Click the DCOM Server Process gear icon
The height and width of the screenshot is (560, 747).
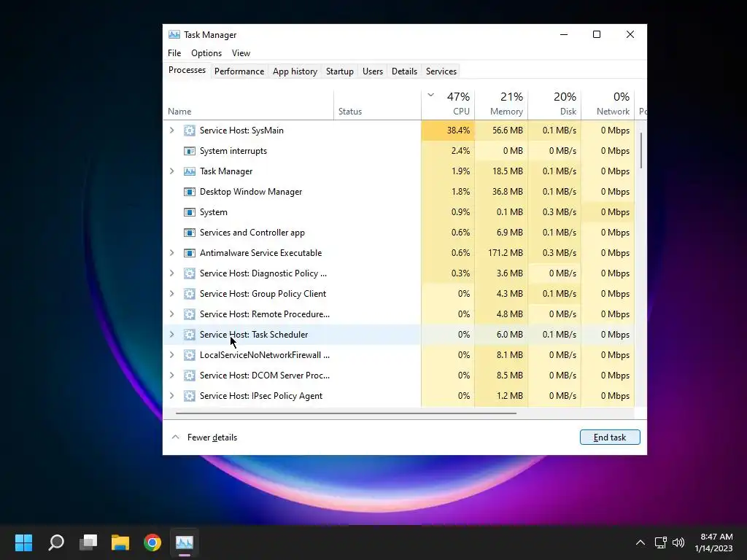point(189,376)
